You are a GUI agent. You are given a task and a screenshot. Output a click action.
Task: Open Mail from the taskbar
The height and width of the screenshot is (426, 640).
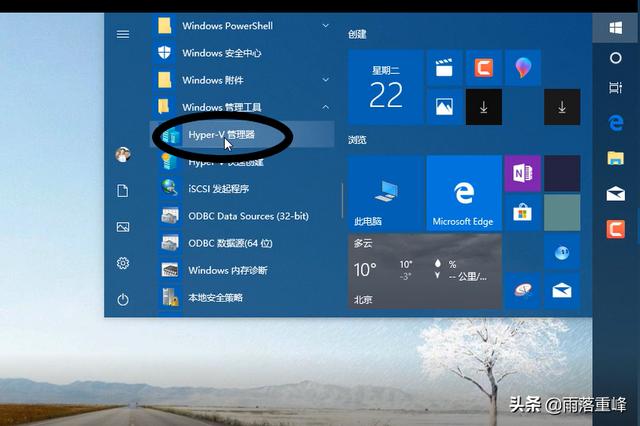point(616,194)
